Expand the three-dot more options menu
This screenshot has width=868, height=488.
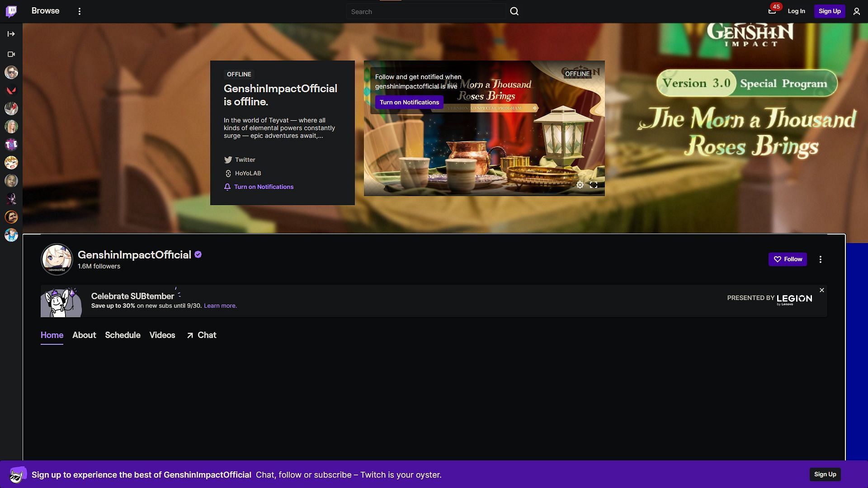(821, 259)
